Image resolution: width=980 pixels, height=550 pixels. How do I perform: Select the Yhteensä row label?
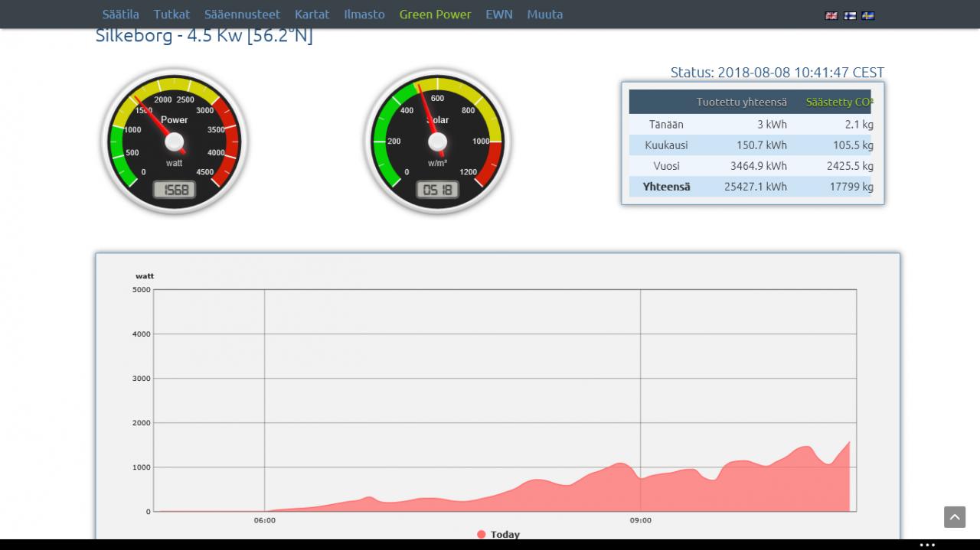coord(667,187)
